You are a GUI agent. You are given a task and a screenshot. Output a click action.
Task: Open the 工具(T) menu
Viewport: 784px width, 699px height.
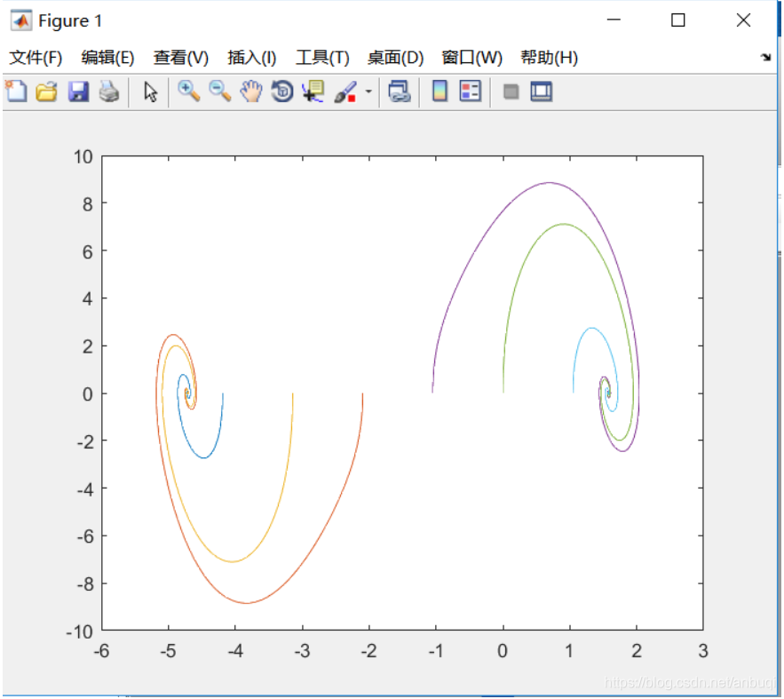322,58
